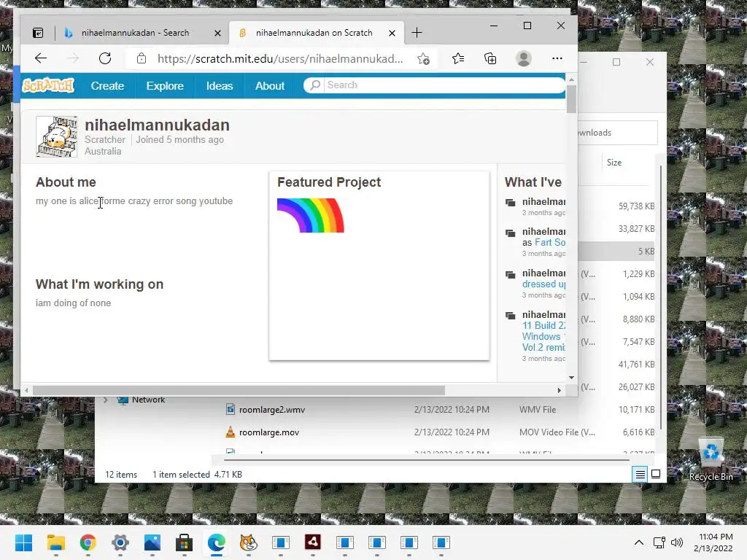Open the red Access app taskbar icon
Screen dimensions: 747x560
(x=312, y=542)
